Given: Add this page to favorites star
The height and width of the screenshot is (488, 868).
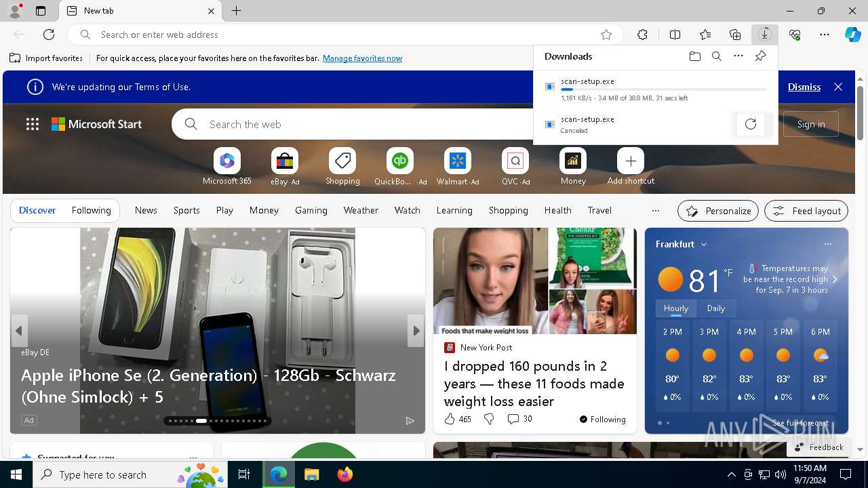Looking at the screenshot, I should tap(606, 35).
